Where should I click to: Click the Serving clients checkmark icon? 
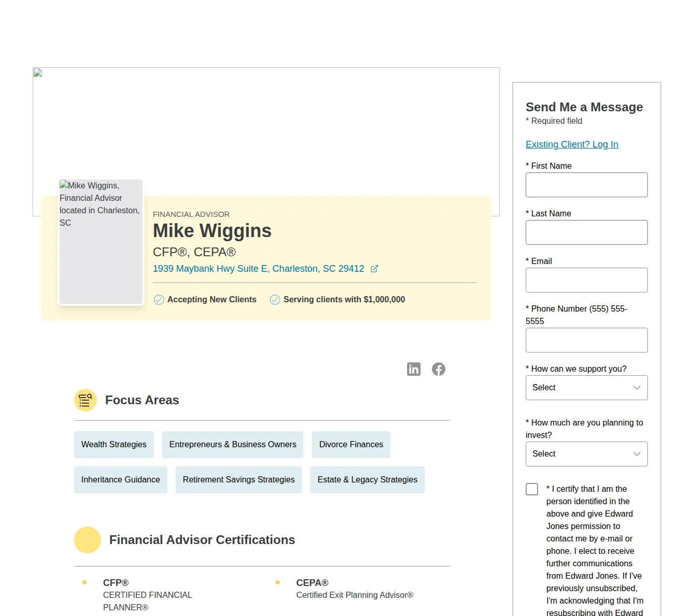[x=275, y=300]
